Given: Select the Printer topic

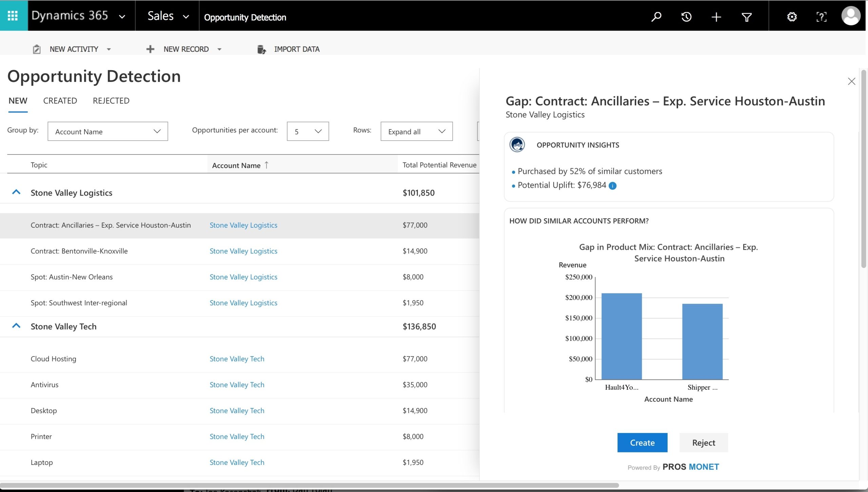Looking at the screenshot, I should click(41, 436).
